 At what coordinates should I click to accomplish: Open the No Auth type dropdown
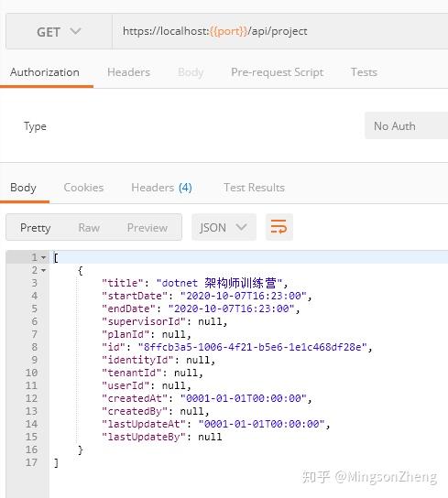pyautogui.click(x=407, y=125)
